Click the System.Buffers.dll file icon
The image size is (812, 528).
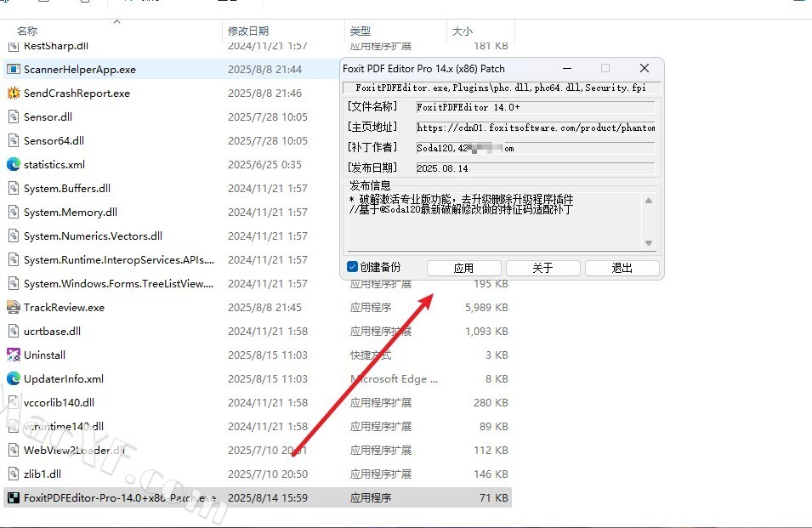(x=14, y=189)
